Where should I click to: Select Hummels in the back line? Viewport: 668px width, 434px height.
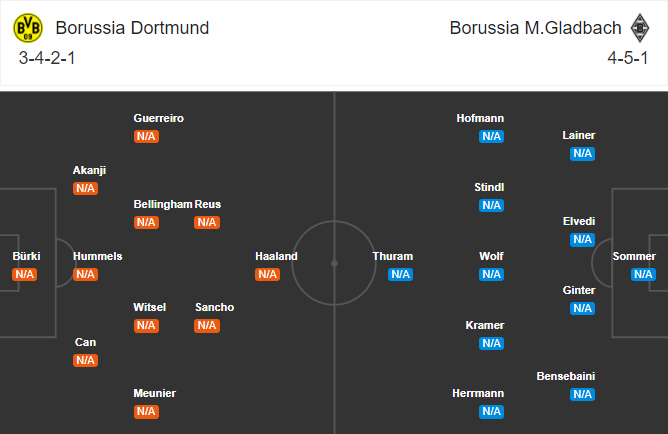98,256
